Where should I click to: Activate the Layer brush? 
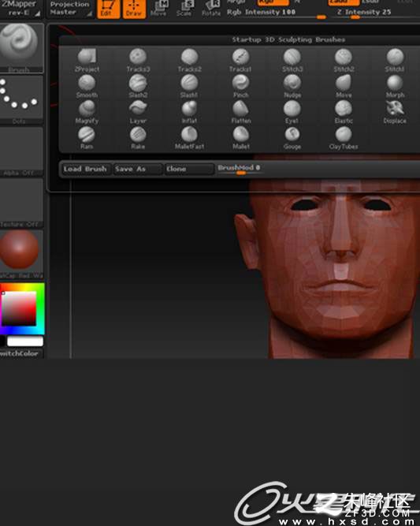tap(138, 112)
